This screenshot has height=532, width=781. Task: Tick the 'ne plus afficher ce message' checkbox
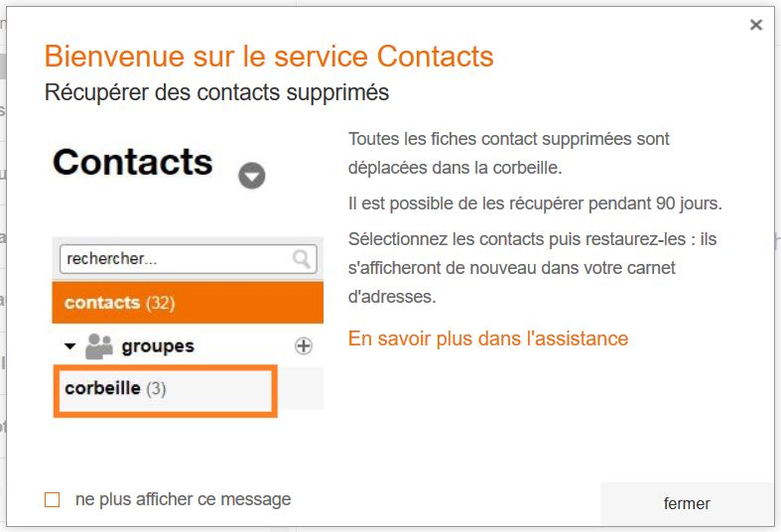[53, 500]
